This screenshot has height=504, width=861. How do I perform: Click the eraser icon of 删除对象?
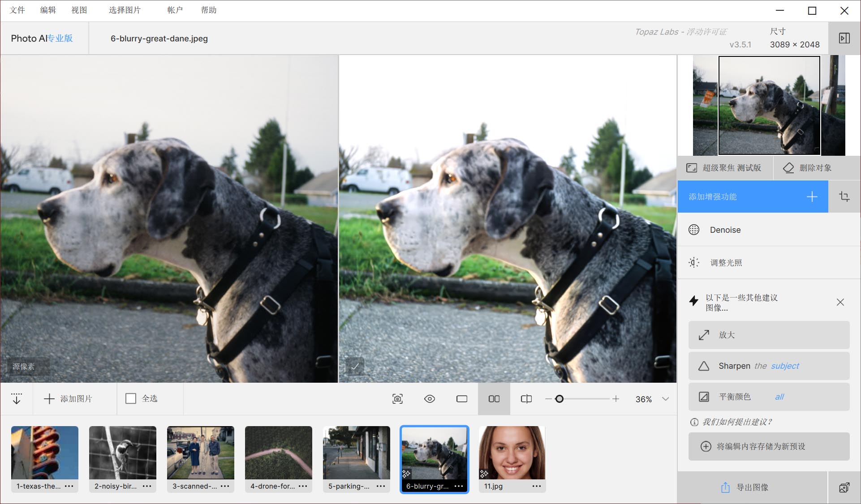[x=788, y=168]
